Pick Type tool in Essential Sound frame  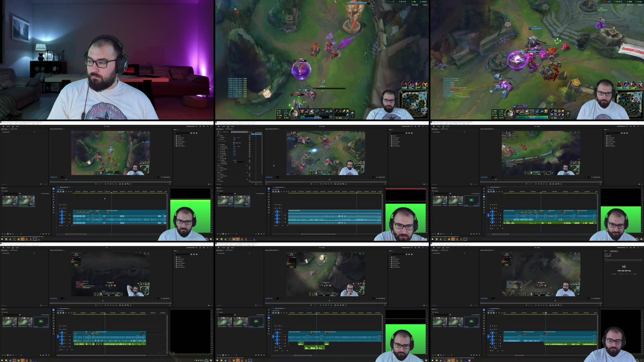484,331
